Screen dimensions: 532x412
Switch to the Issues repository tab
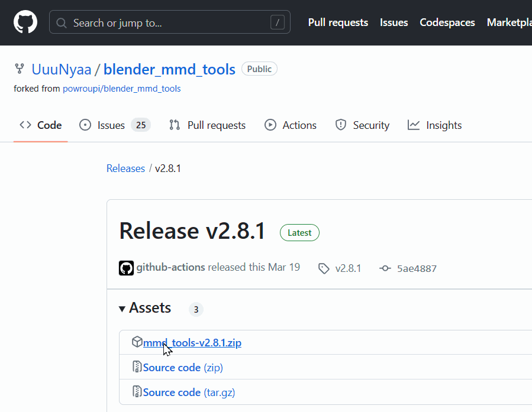click(x=115, y=125)
